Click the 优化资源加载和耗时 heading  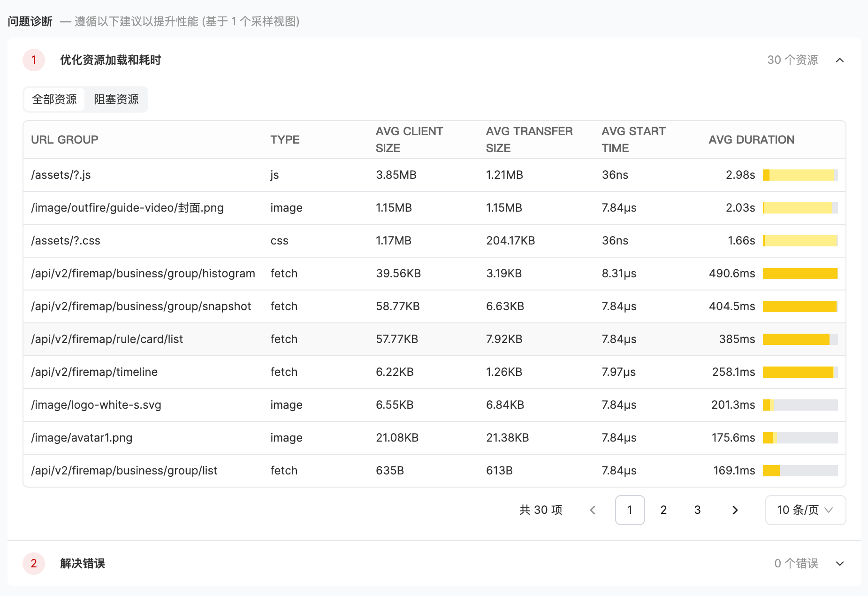coord(111,60)
